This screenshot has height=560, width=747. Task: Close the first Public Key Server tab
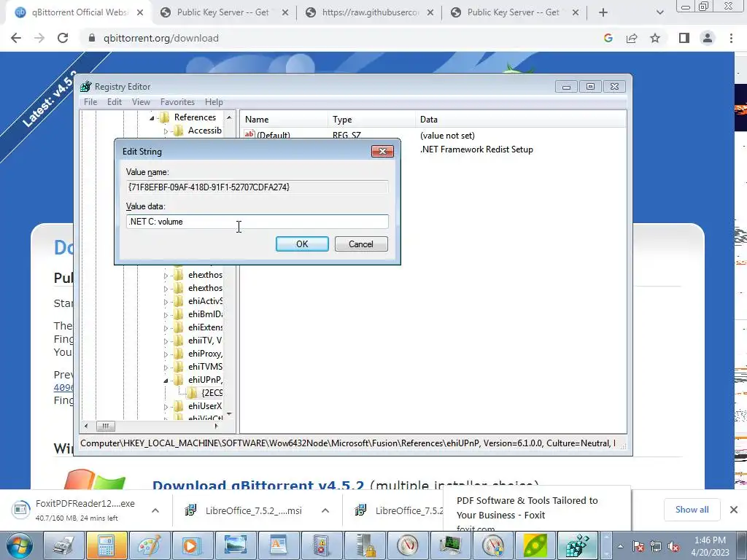tap(285, 13)
